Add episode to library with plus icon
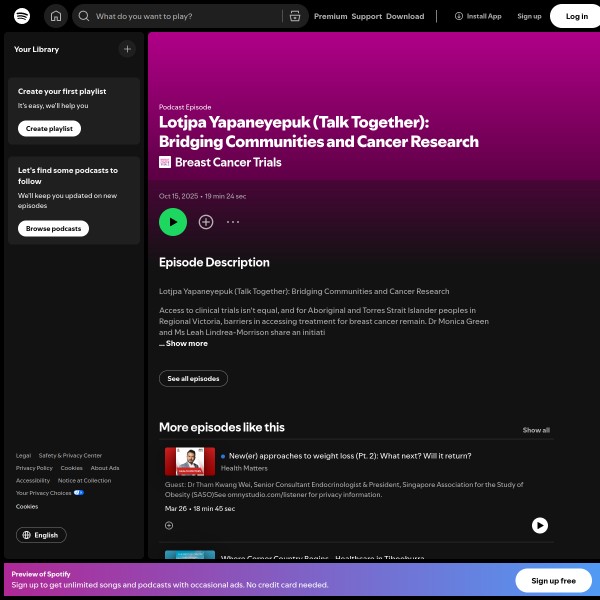The height and width of the screenshot is (600, 600). point(206,222)
